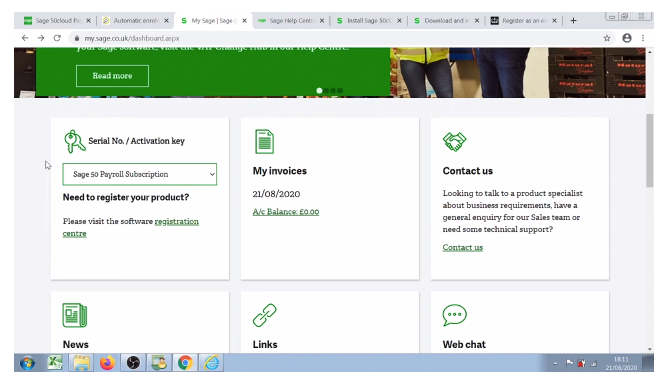668x386 pixels.
Task: Select the last carousel dot on banner
Action: point(340,91)
